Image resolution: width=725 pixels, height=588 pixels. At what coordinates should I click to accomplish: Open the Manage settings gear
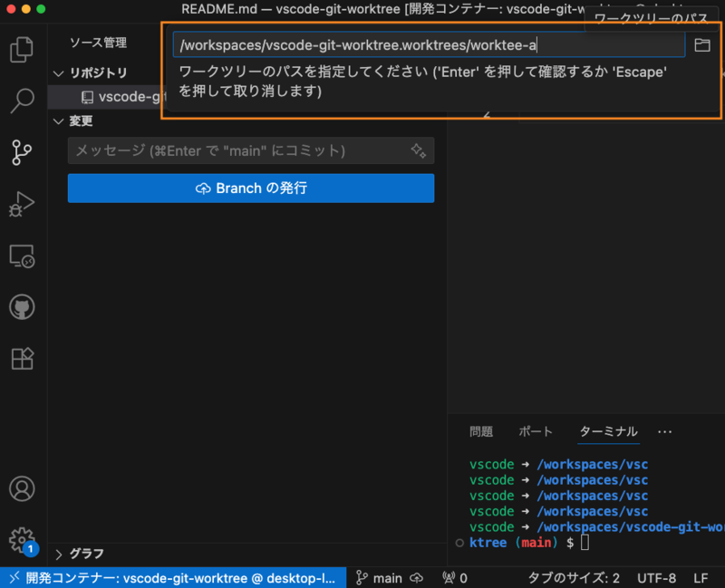[22, 539]
